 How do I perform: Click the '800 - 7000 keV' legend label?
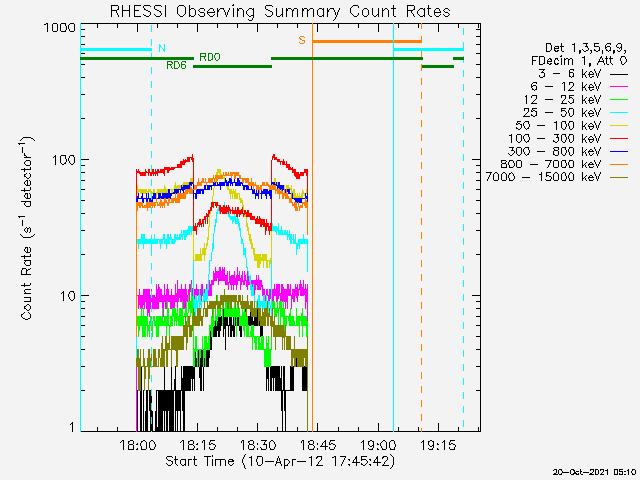[x=551, y=164]
